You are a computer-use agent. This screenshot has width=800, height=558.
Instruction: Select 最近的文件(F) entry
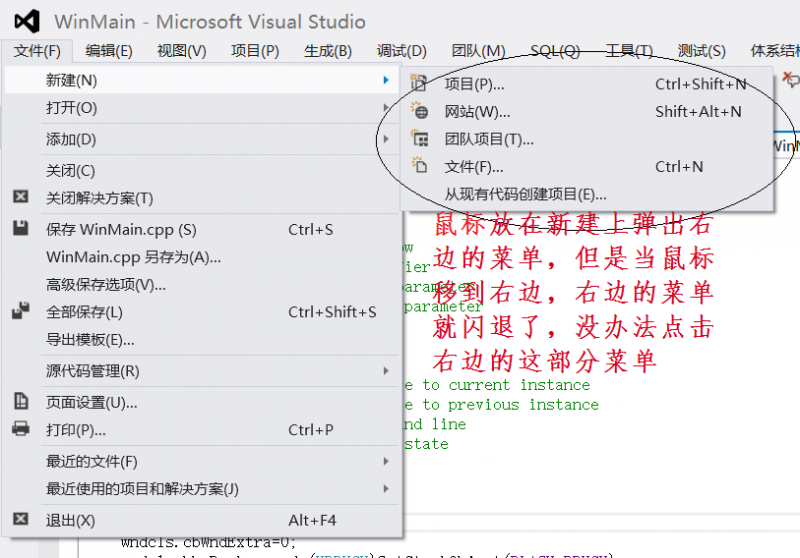tap(201, 462)
